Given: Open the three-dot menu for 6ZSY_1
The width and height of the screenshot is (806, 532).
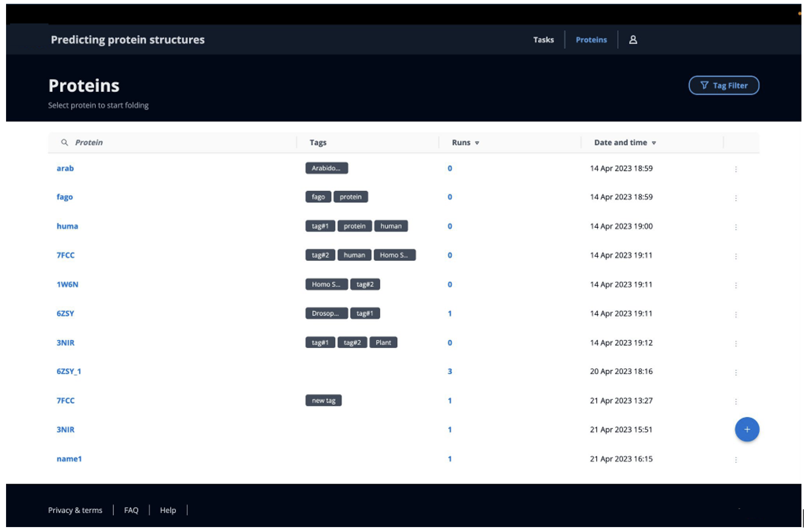Looking at the screenshot, I should (x=736, y=372).
